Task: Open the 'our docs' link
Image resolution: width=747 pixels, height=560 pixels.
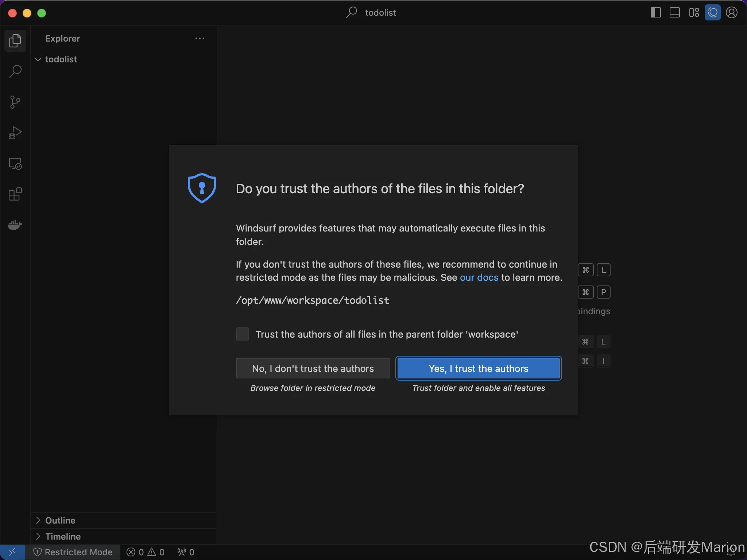Action: [x=479, y=277]
